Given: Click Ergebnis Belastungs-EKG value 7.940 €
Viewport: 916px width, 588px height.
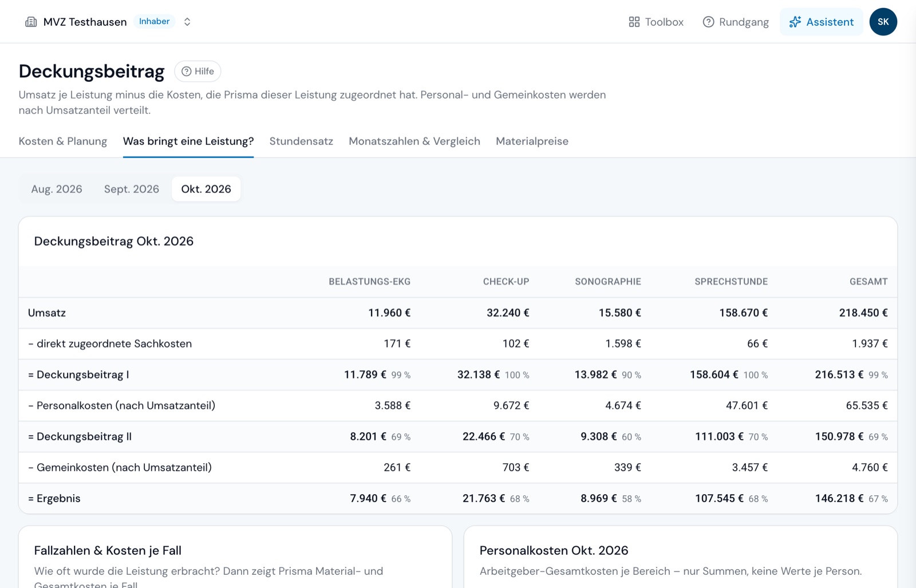Looking at the screenshot, I should (x=368, y=498).
